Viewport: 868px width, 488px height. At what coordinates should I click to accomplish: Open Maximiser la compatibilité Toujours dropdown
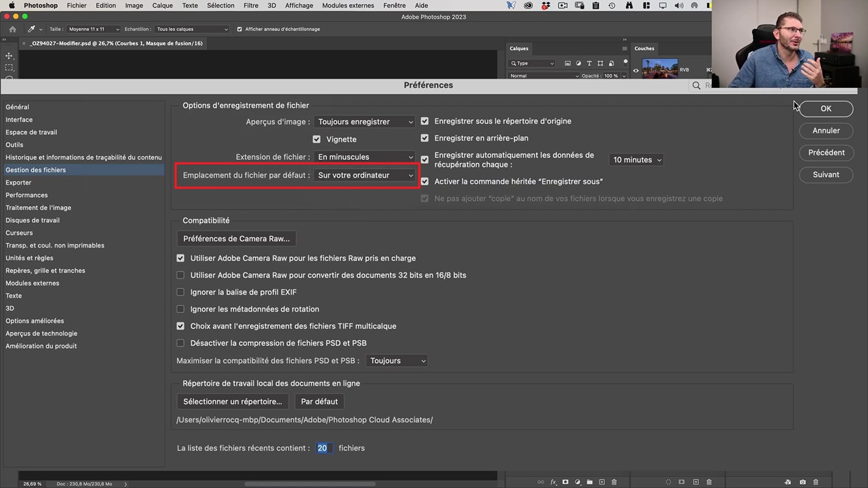(397, 361)
